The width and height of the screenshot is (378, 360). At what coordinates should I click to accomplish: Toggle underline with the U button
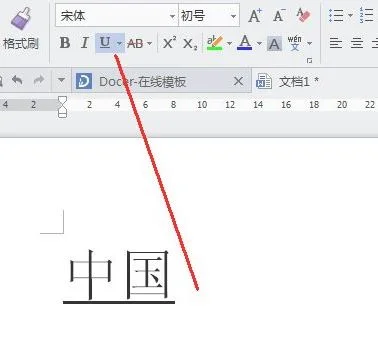pyautogui.click(x=105, y=43)
